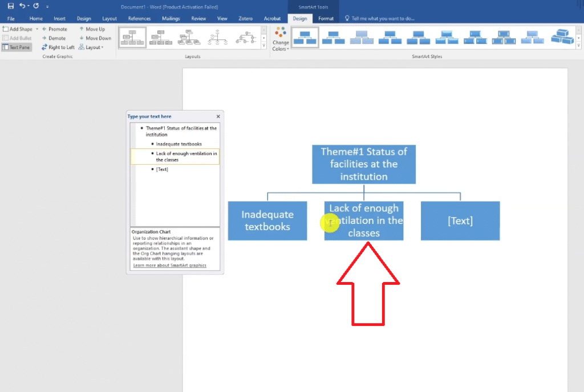Click the Undo arrow icon

click(22, 6)
